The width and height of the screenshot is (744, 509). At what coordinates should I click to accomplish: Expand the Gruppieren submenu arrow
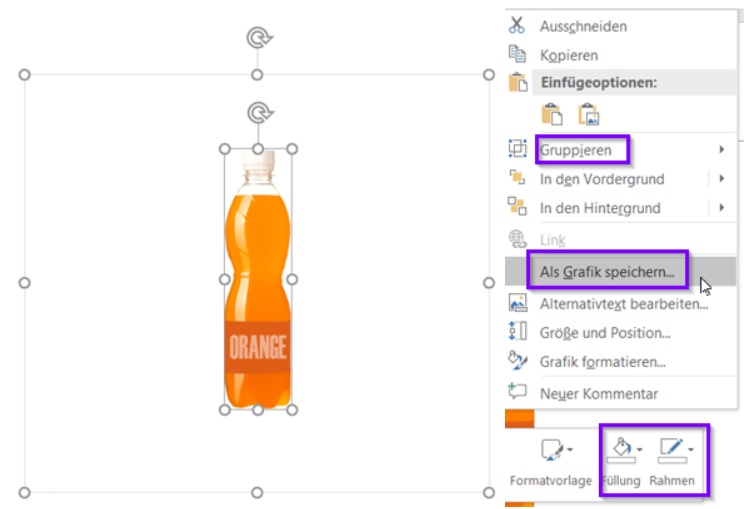[x=722, y=150]
